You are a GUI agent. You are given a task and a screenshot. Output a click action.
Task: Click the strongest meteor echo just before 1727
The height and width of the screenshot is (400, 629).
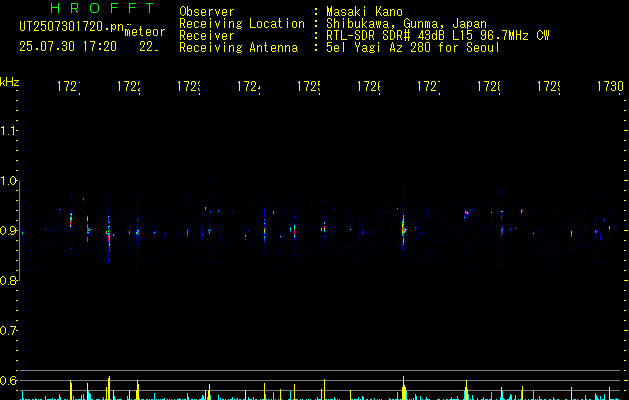pyautogui.click(x=404, y=229)
